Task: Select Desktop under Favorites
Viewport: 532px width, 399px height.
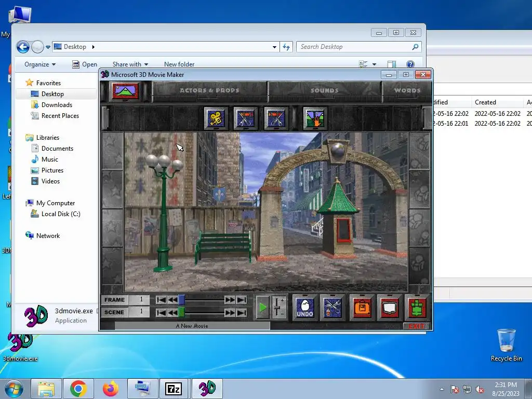Action: 52,94
